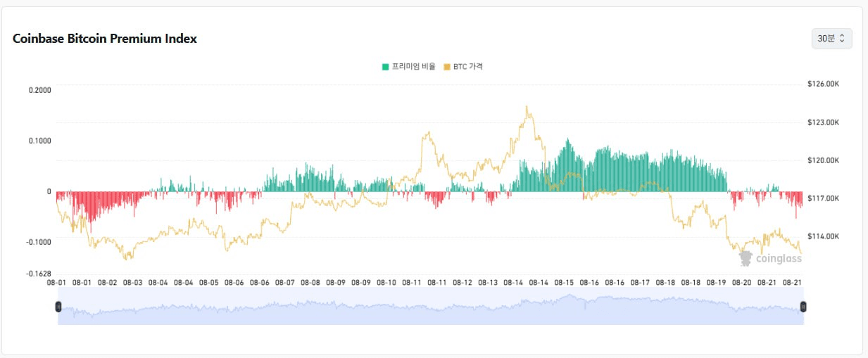868x358 pixels.
Task: Open the 30분 interval dropdown
Action: coord(831,39)
